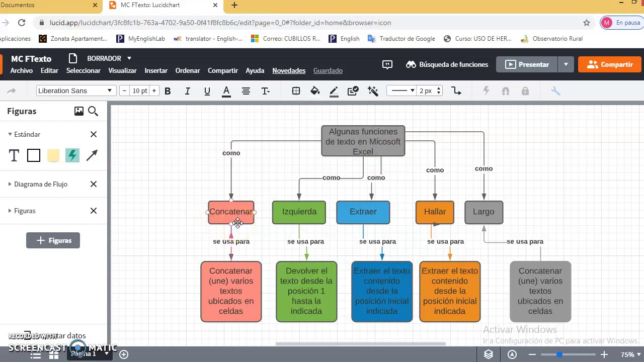Open the Ordenar menu

(x=188, y=70)
